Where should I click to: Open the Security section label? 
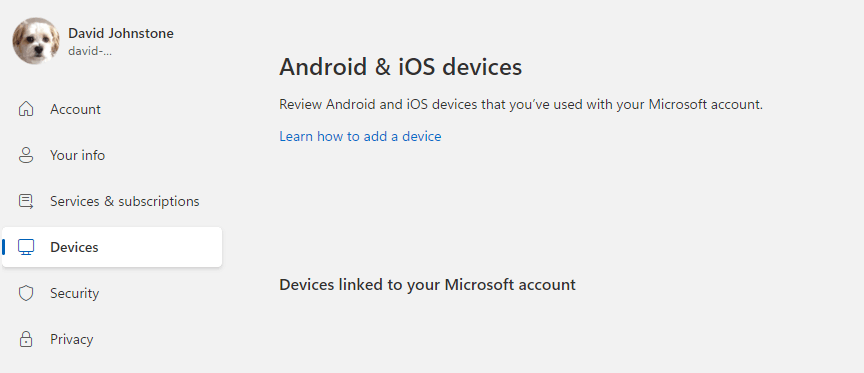point(74,293)
